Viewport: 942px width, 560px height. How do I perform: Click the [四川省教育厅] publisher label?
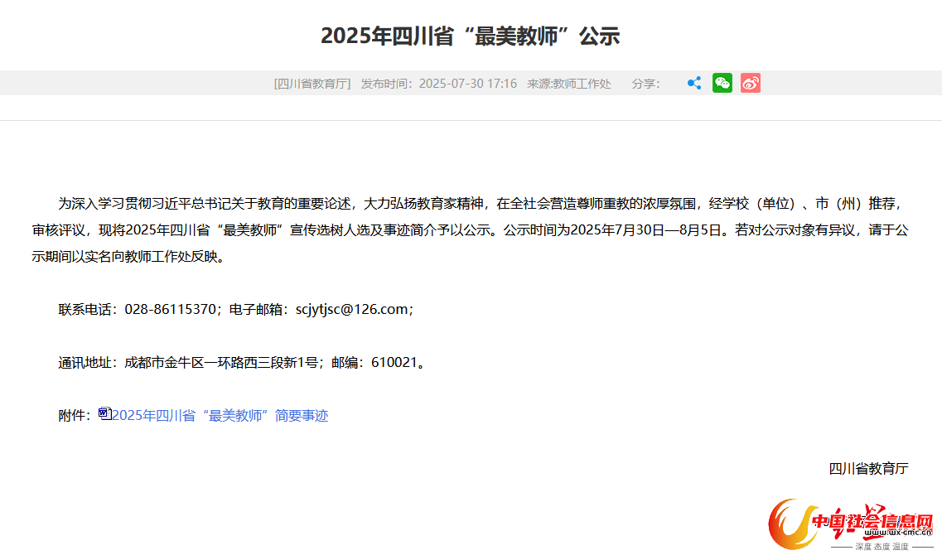point(312,84)
